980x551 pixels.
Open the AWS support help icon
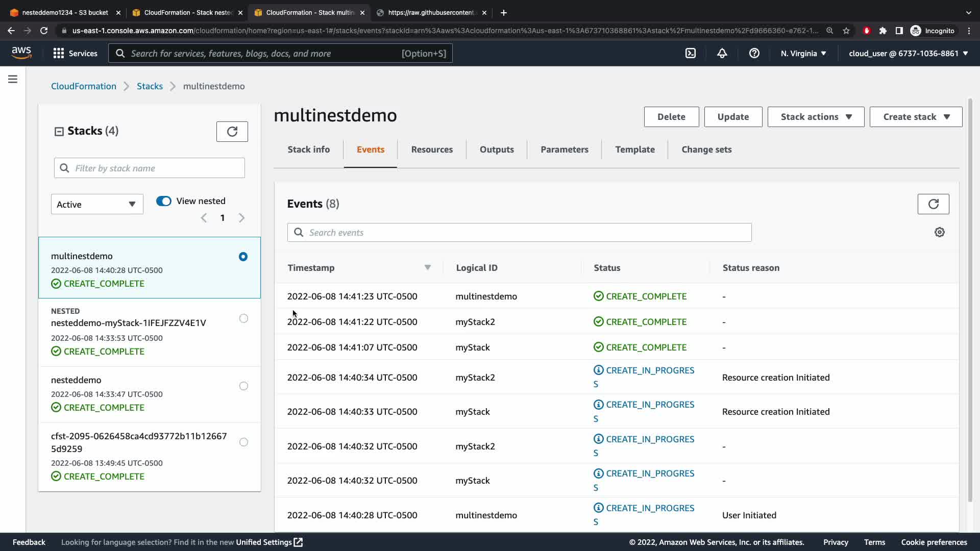[754, 53]
